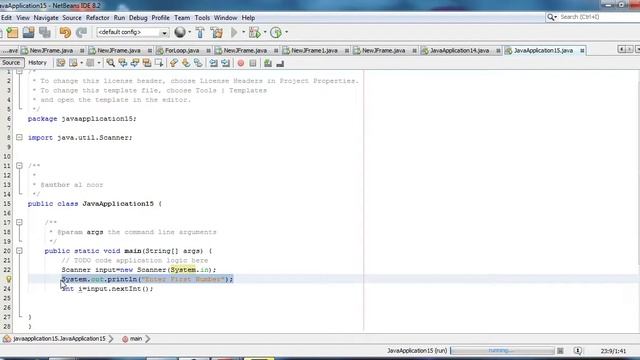Click line 24 int i=input.nextInt() code
The width and height of the screenshot is (640, 360).
click(x=107, y=289)
